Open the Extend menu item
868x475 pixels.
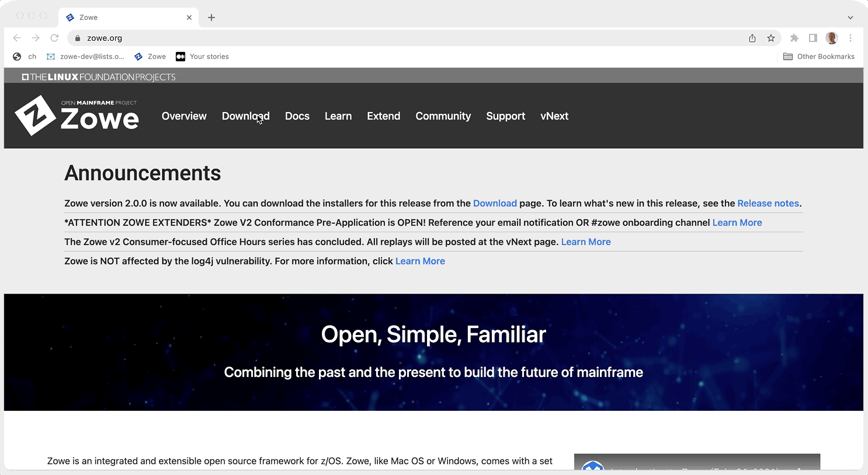pos(384,116)
